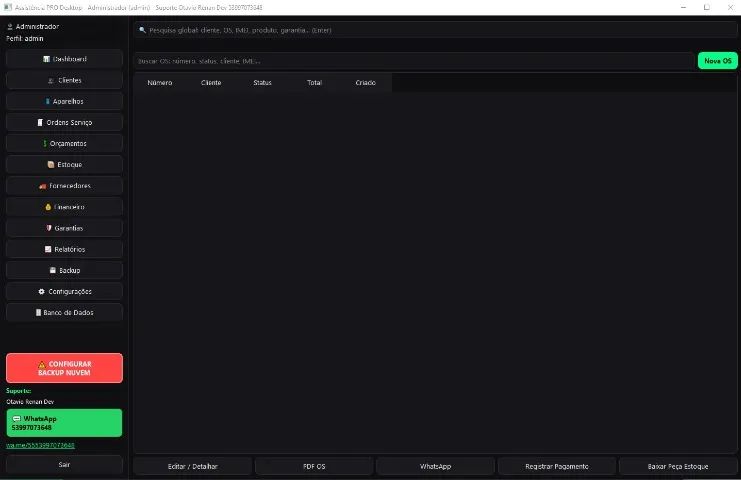
Task: Click the Nova OS button
Action: tap(717, 61)
